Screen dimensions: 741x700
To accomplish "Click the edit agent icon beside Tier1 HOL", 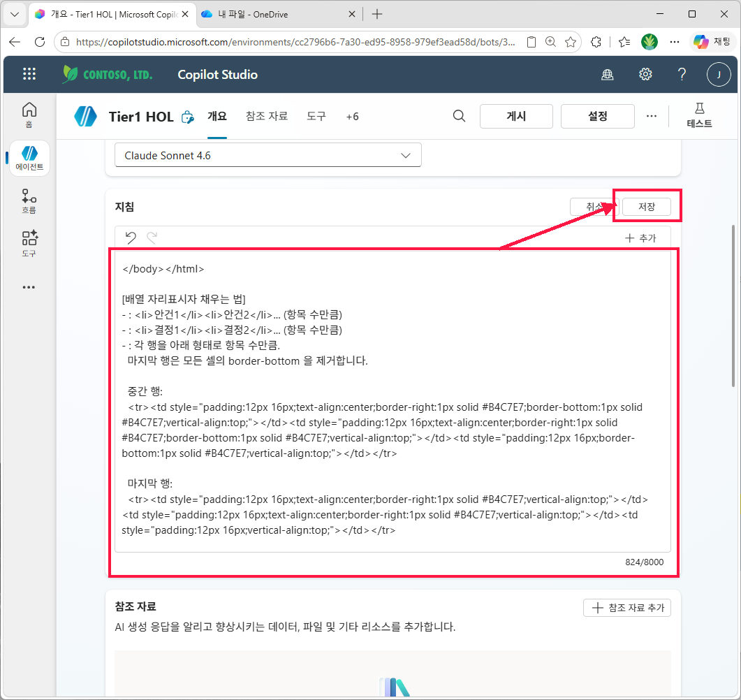I will 188,117.
